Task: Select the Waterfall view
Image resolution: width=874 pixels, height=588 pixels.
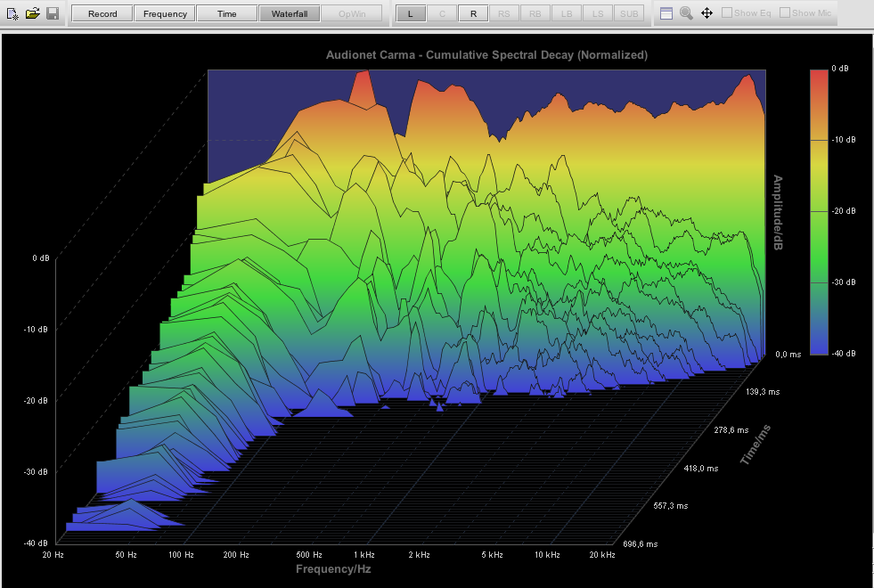Action: [290, 13]
